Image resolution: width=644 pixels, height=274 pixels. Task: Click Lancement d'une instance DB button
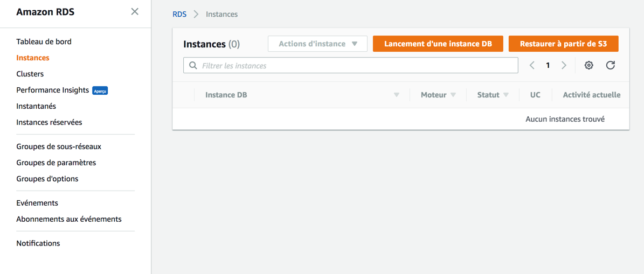tap(438, 44)
